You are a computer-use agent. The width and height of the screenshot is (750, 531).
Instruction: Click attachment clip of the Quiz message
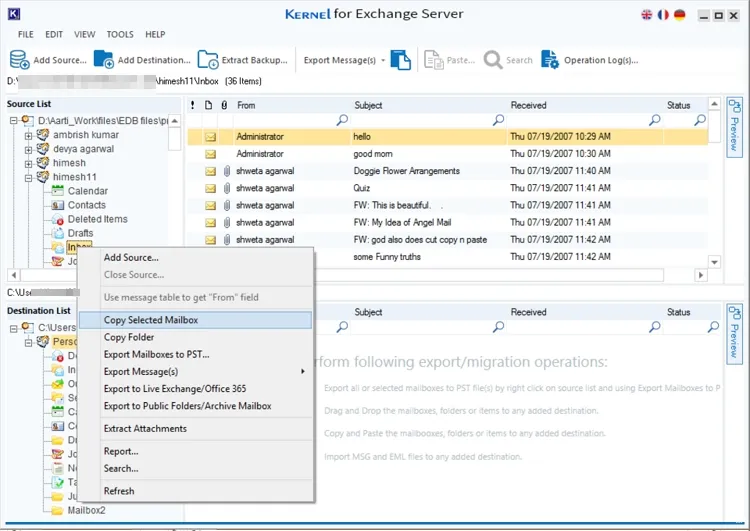tap(227, 188)
